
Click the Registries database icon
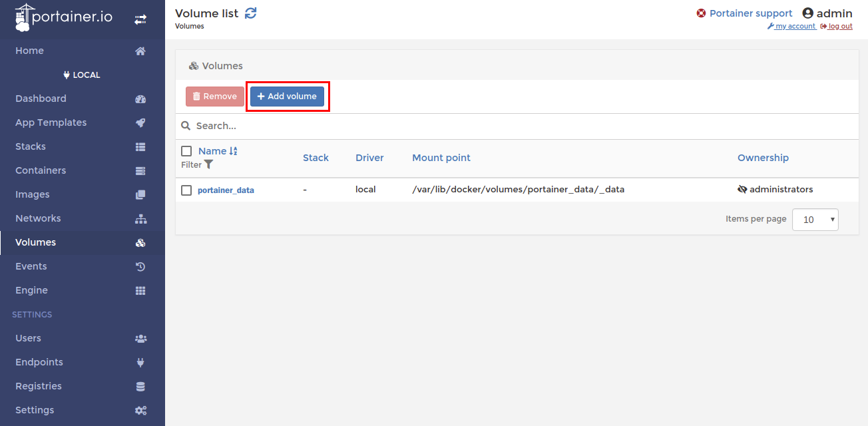[x=140, y=387]
